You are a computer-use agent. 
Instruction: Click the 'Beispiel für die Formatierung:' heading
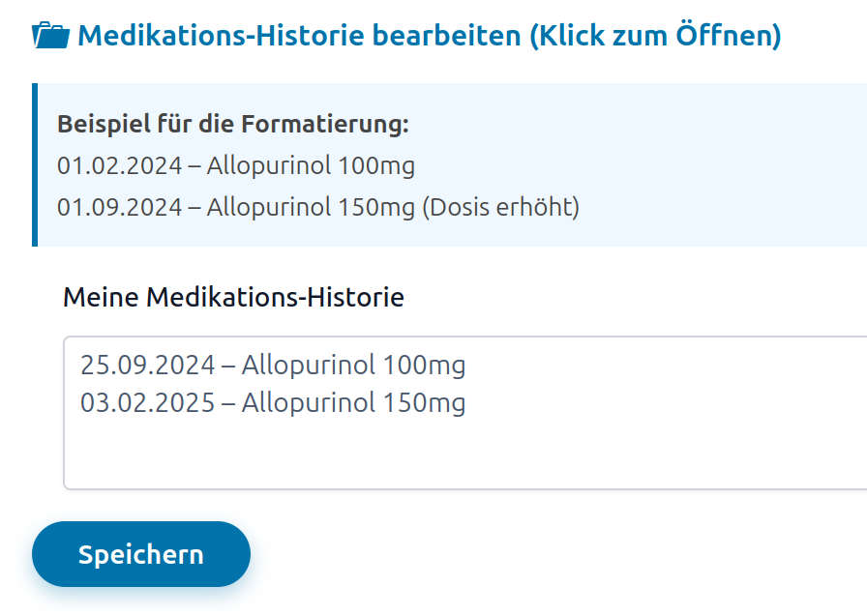point(233,125)
